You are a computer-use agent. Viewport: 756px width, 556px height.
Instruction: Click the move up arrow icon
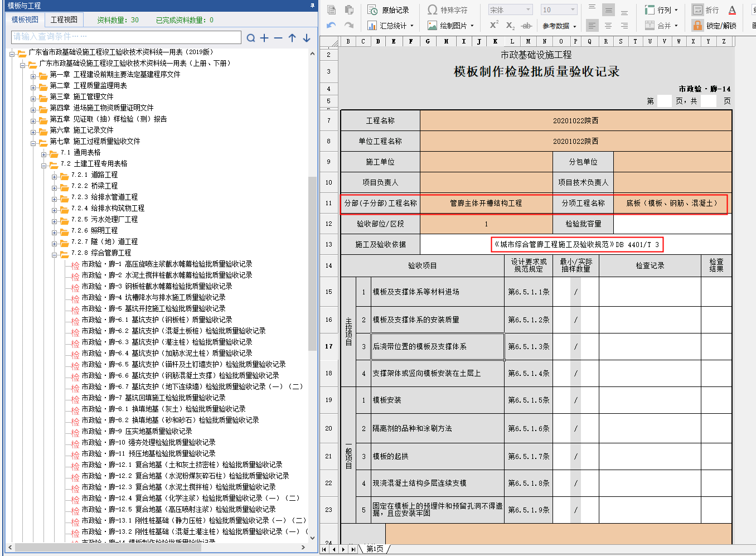pyautogui.click(x=292, y=38)
